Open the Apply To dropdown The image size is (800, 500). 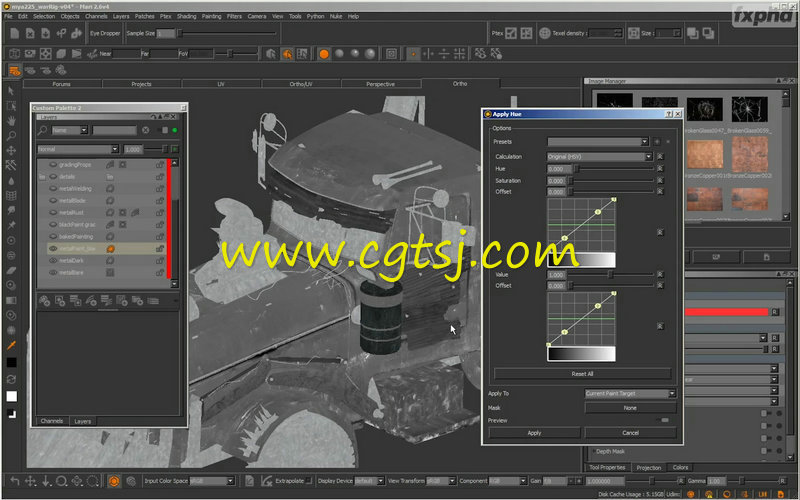(630, 394)
